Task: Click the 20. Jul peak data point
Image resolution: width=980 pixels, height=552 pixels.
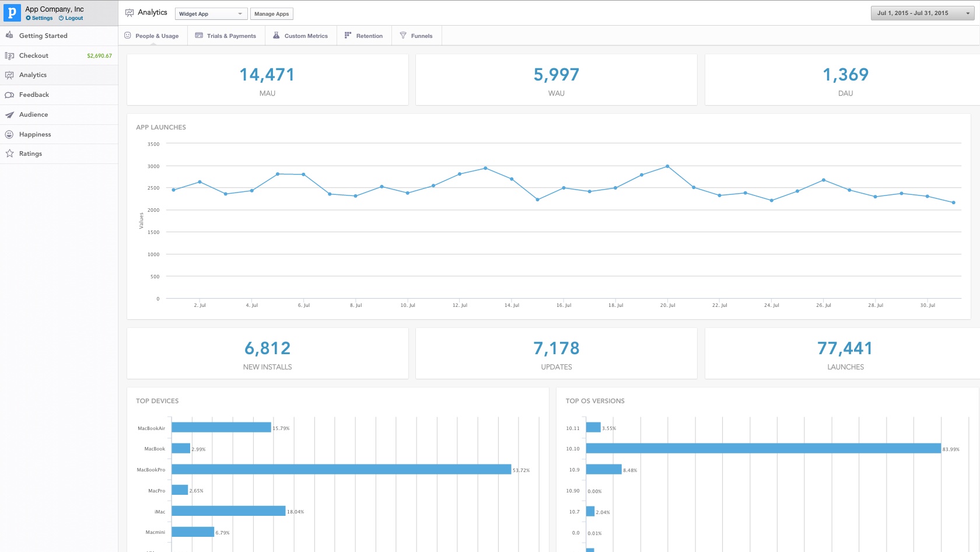Action: point(667,166)
